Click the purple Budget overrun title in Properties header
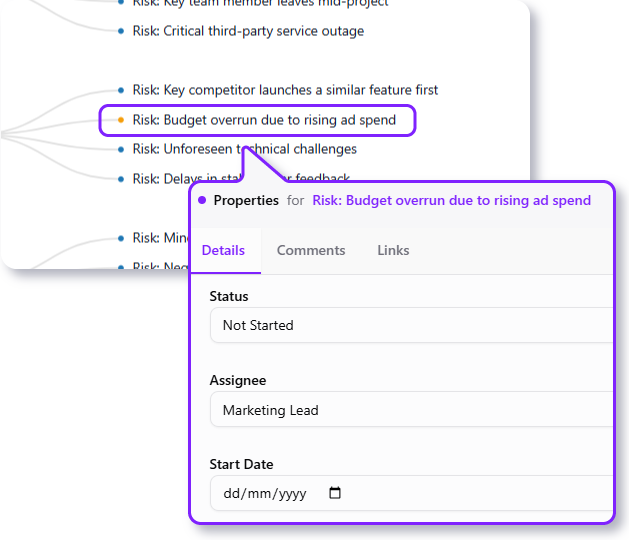 pos(451,200)
